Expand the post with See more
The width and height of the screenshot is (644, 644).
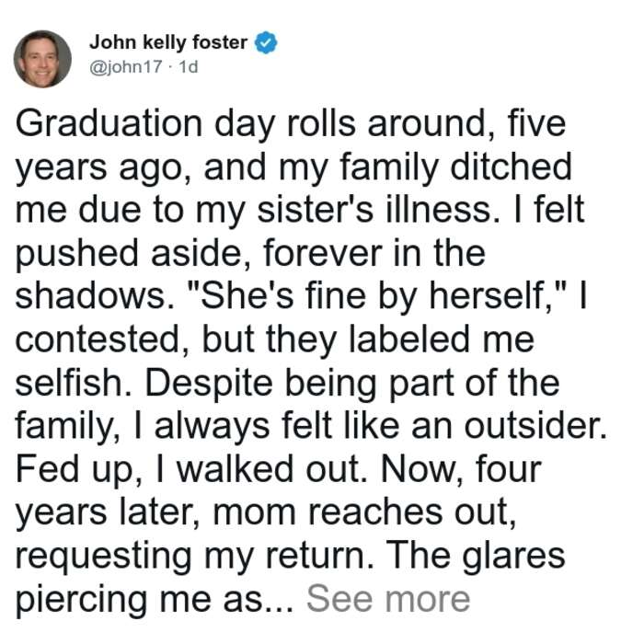[388, 599]
